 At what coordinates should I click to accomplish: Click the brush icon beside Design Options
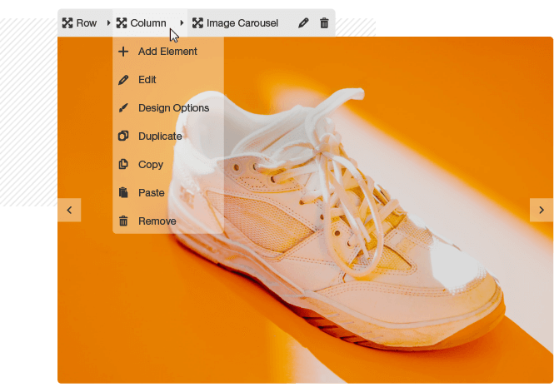123,108
